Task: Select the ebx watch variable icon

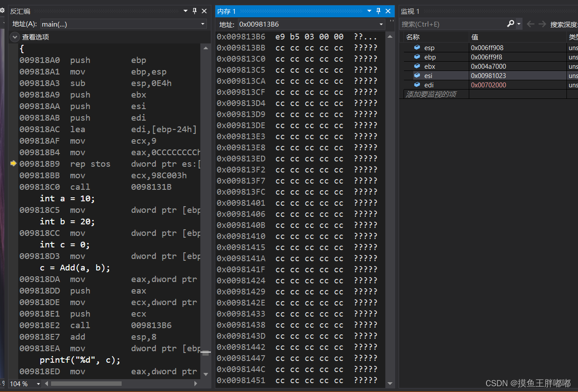Action: tap(417, 66)
